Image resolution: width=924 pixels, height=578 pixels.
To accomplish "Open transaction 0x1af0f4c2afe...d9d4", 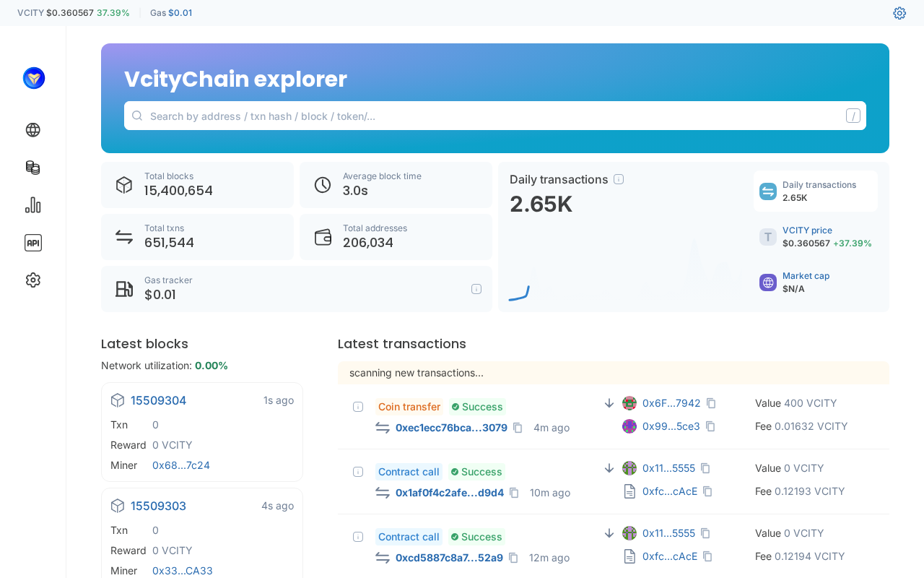I will (x=450, y=493).
